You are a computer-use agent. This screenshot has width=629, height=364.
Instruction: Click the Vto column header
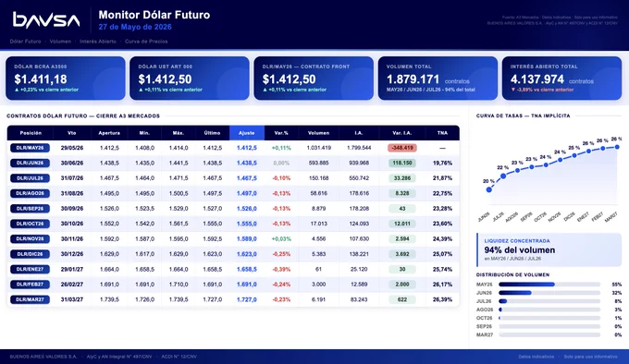click(x=72, y=133)
